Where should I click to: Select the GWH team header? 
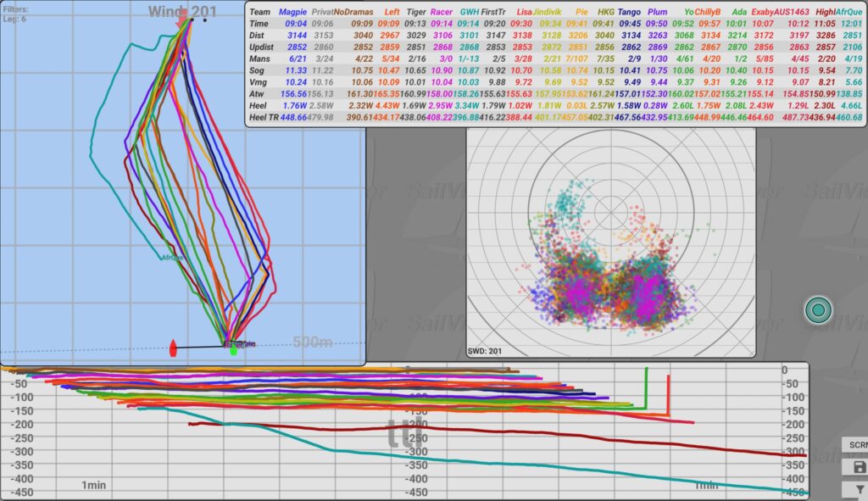pos(470,12)
